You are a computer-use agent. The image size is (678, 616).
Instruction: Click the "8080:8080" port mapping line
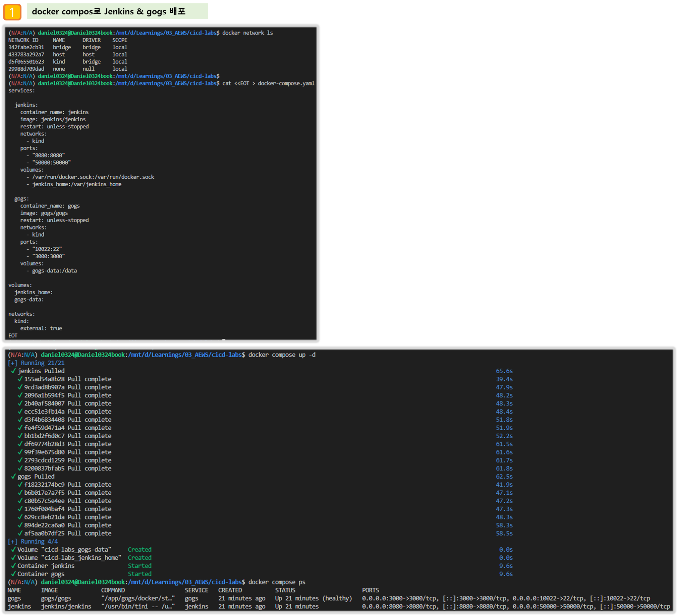pos(48,155)
